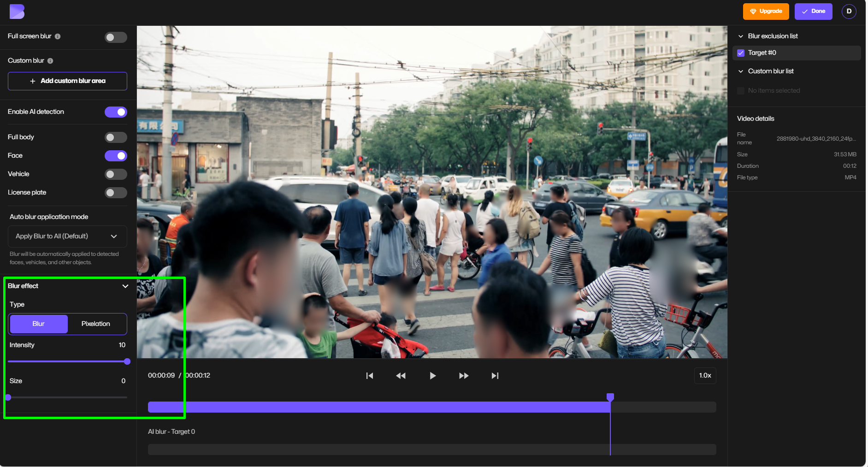868x467 pixels.
Task: Rewind the video
Action: pos(401,375)
